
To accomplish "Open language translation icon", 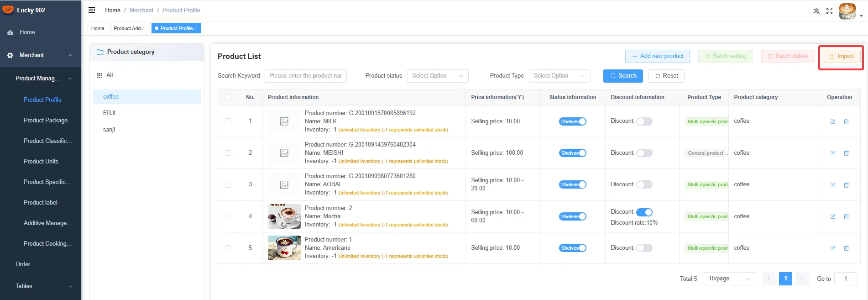I will coord(816,11).
